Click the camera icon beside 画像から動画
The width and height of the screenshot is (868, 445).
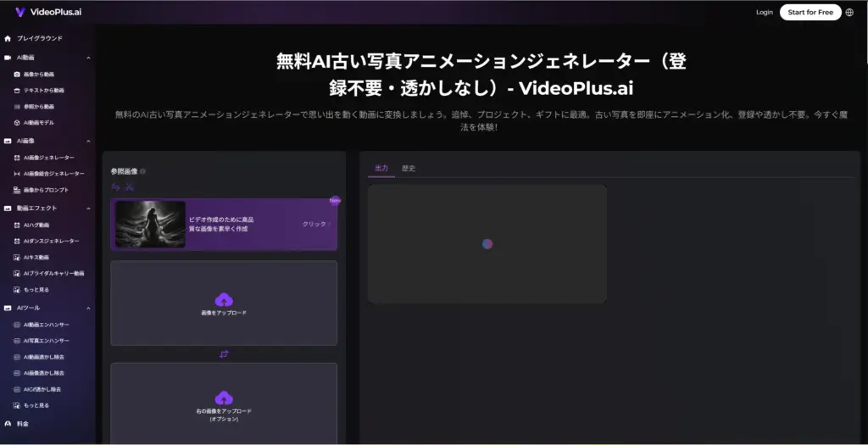click(x=17, y=75)
